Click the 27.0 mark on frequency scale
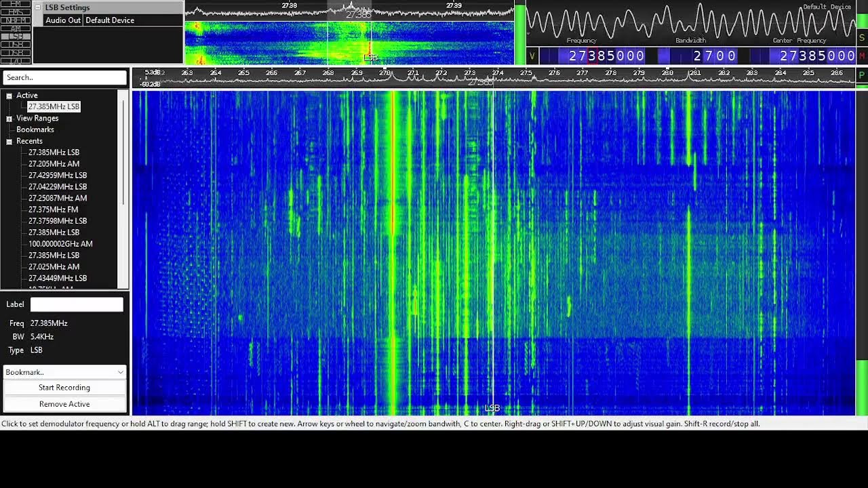The width and height of the screenshot is (868, 488). point(385,73)
